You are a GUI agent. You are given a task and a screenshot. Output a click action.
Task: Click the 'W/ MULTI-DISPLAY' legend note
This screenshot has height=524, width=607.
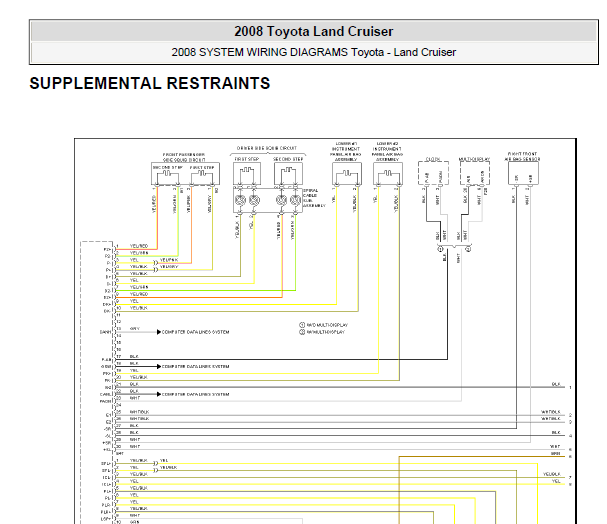(326, 332)
